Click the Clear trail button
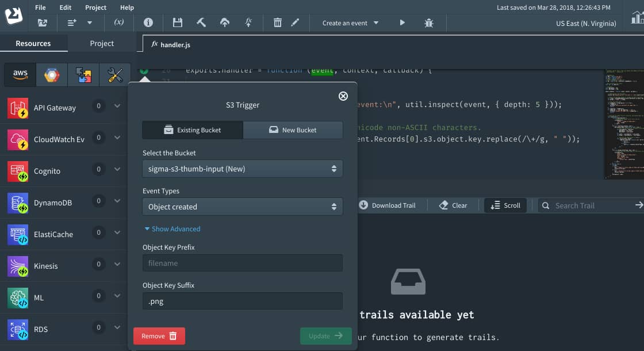The height and width of the screenshot is (351, 644). (x=453, y=205)
